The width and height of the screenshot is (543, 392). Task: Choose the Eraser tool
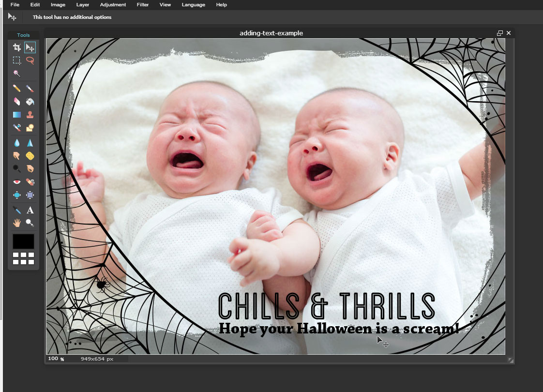click(x=17, y=102)
